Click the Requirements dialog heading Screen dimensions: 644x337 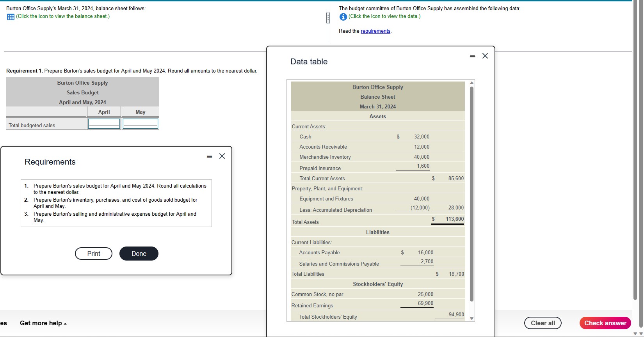click(x=50, y=162)
